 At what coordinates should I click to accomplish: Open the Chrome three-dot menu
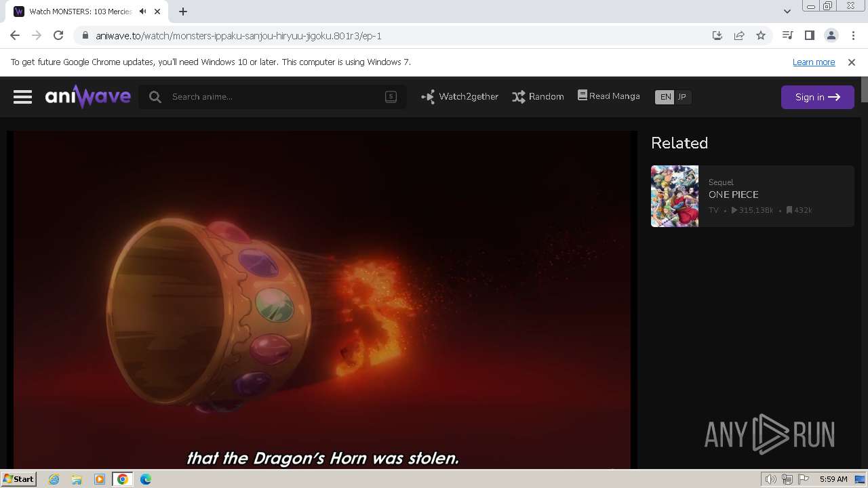pos(852,35)
